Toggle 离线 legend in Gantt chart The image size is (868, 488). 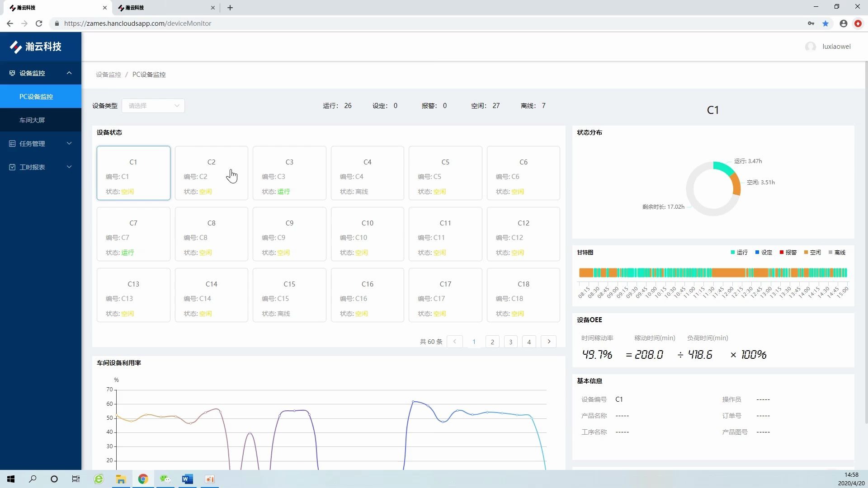(x=837, y=253)
